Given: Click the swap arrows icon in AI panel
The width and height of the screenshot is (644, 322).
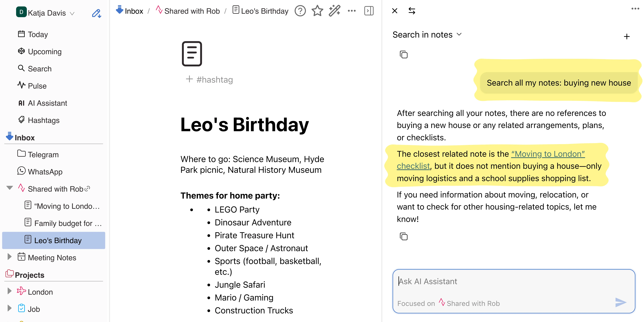Looking at the screenshot, I should [x=412, y=11].
